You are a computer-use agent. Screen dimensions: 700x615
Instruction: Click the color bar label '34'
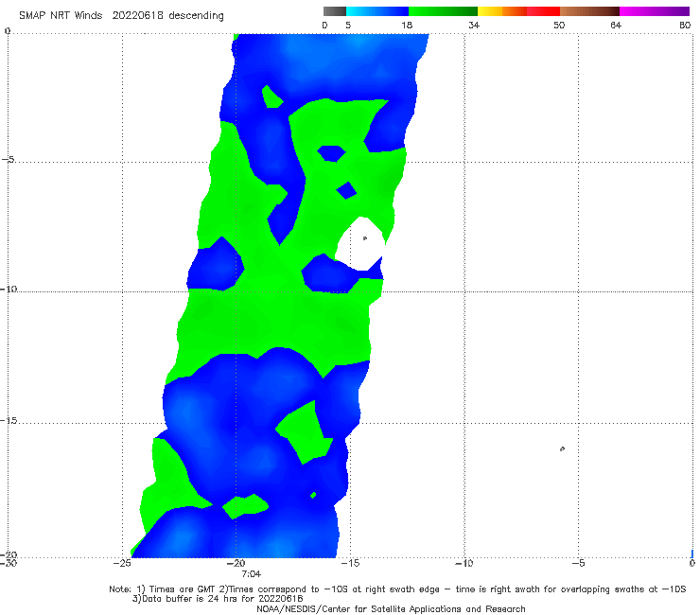pos(474,26)
